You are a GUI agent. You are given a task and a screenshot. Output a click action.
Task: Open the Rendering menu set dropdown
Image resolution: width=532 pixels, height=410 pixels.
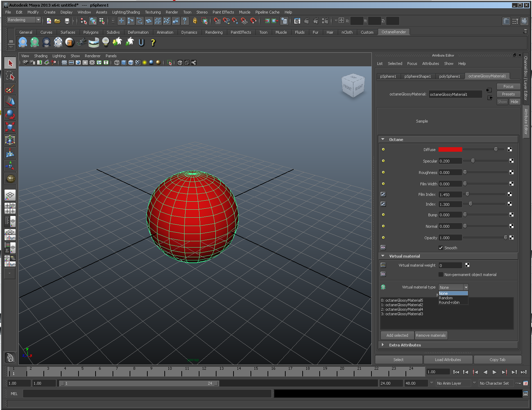pyautogui.click(x=24, y=20)
